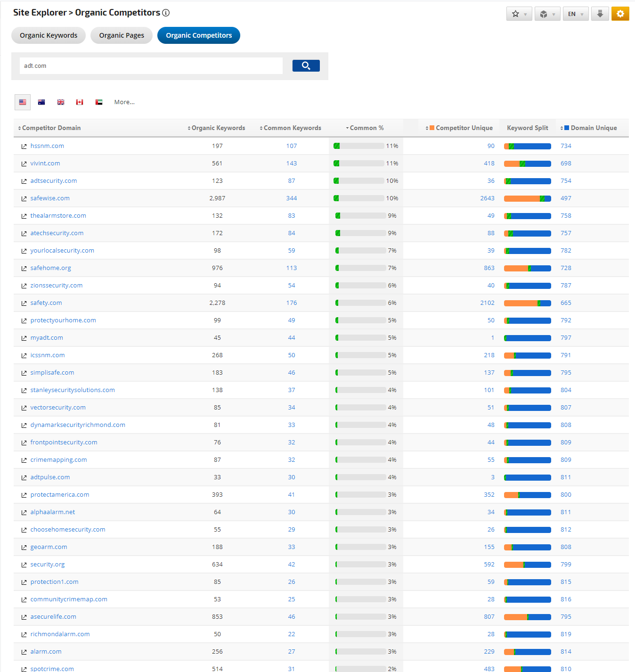
Task: Switch to the United Kingdom flag
Action: pos(61,102)
